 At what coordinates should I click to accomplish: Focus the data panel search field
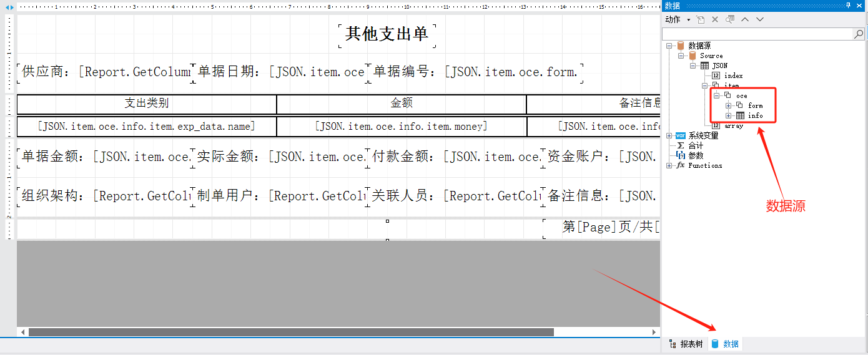(x=758, y=34)
